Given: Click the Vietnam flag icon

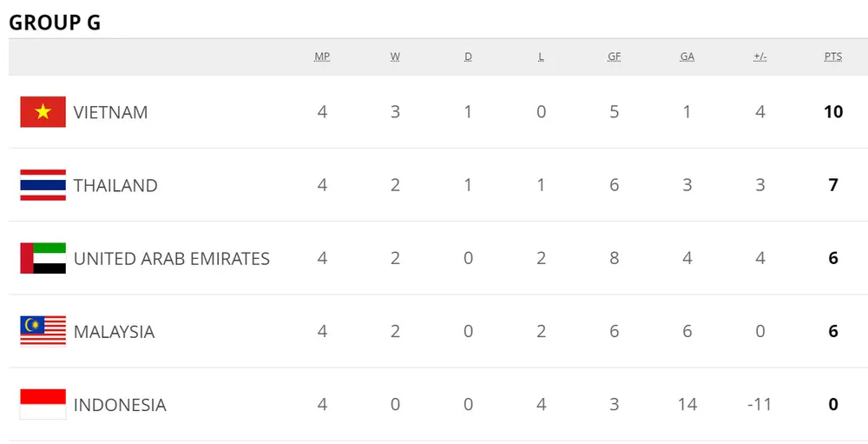Looking at the screenshot, I should pos(43,112).
